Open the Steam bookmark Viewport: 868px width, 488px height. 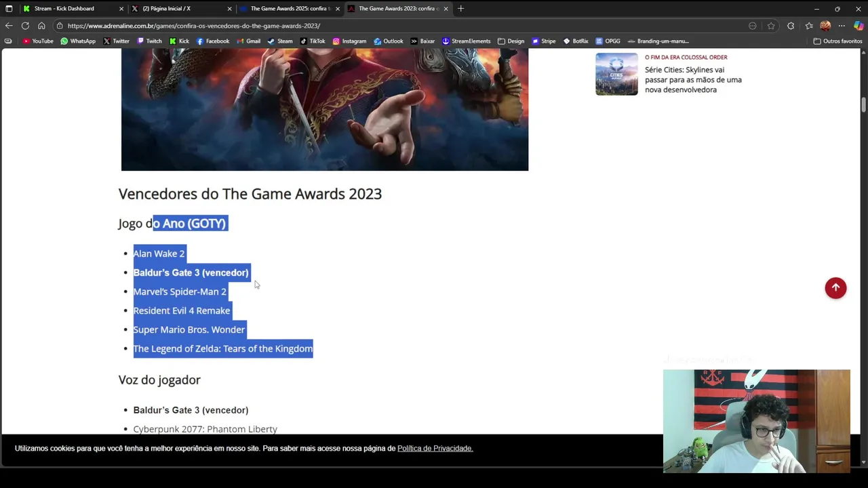[281, 41]
